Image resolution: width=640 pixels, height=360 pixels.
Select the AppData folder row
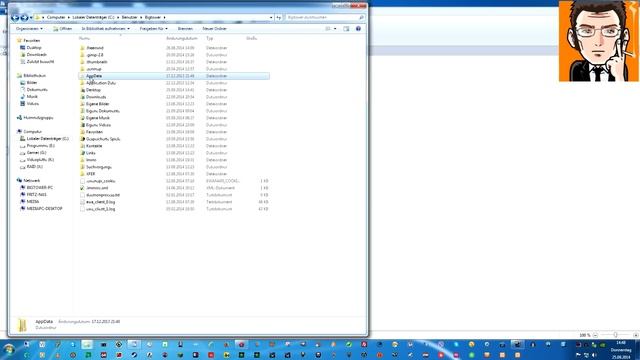(x=174, y=76)
